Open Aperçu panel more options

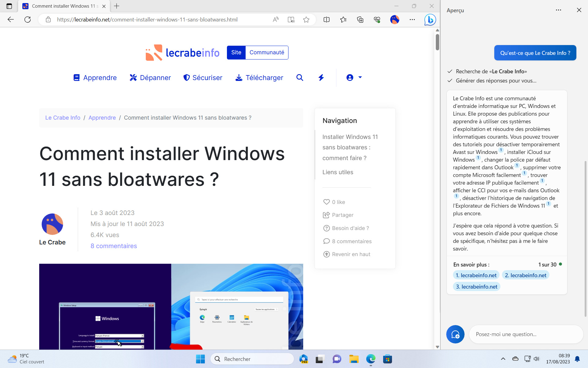point(559,10)
